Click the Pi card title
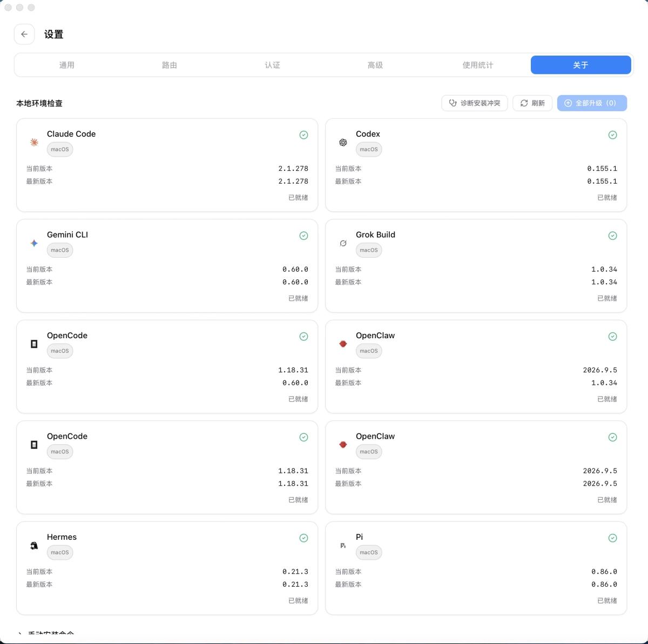Image resolution: width=648 pixels, height=644 pixels. 359,537
